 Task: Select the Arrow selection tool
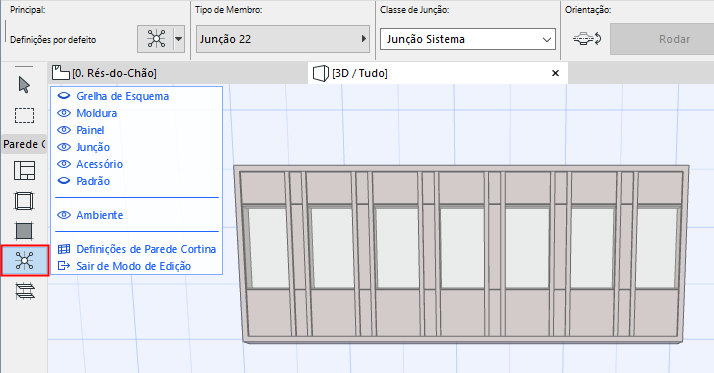[24, 85]
